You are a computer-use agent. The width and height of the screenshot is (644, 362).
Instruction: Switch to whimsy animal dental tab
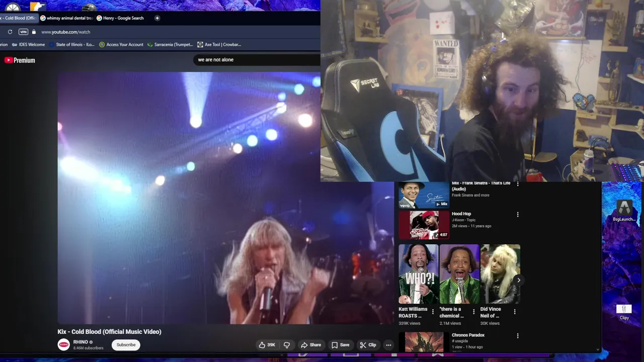point(66,18)
